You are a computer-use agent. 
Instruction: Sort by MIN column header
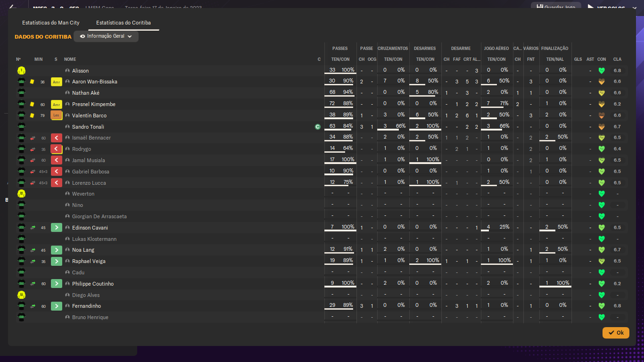click(39, 59)
